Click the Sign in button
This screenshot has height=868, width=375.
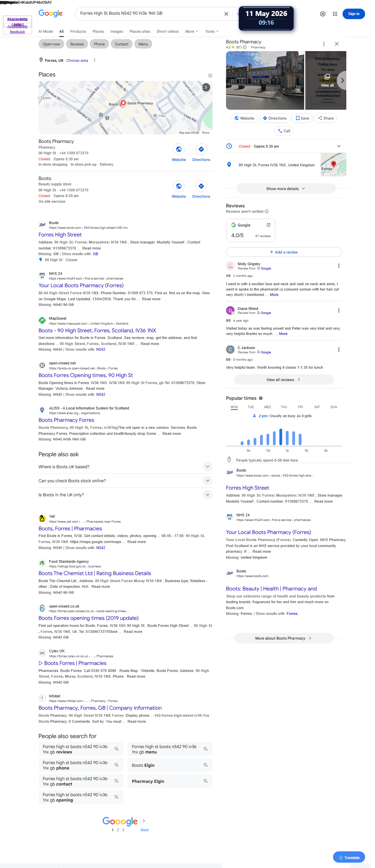point(358,14)
